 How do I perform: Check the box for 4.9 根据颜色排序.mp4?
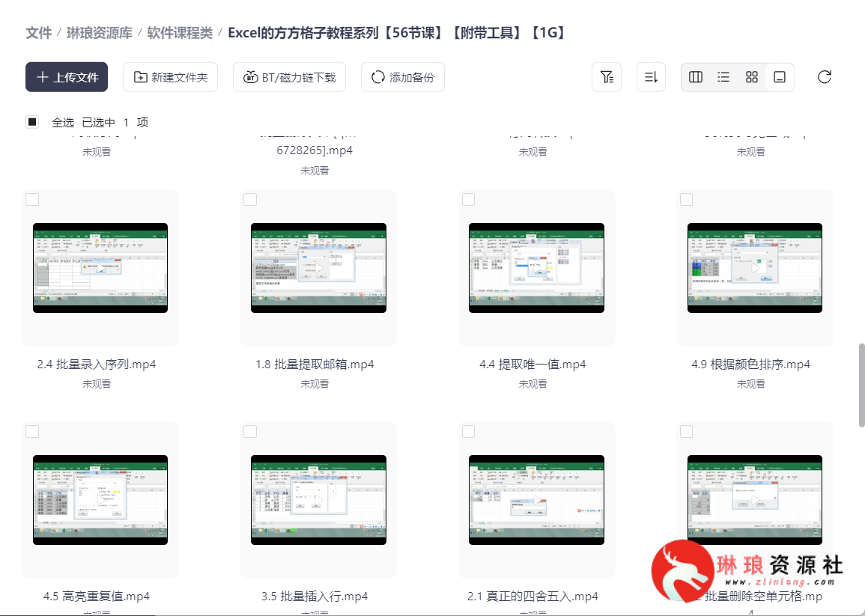click(686, 199)
